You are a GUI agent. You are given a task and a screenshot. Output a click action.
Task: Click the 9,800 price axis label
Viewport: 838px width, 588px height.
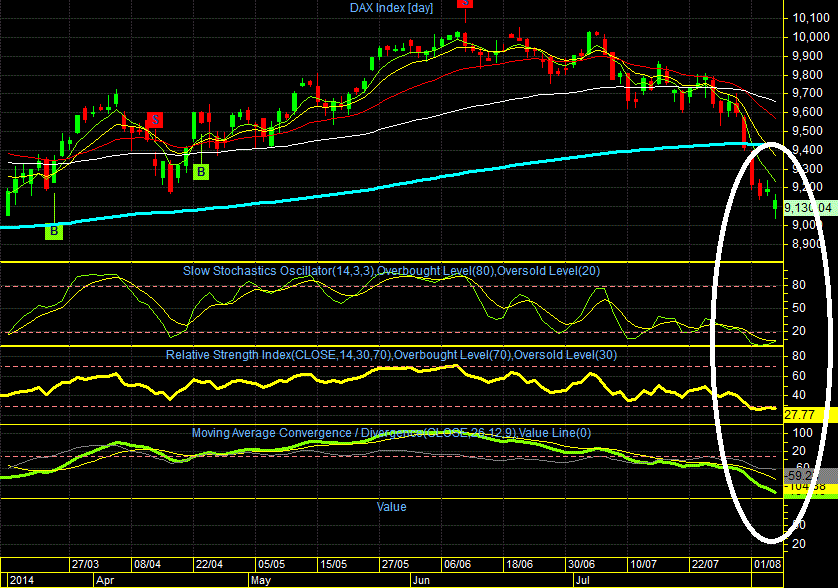(x=807, y=75)
